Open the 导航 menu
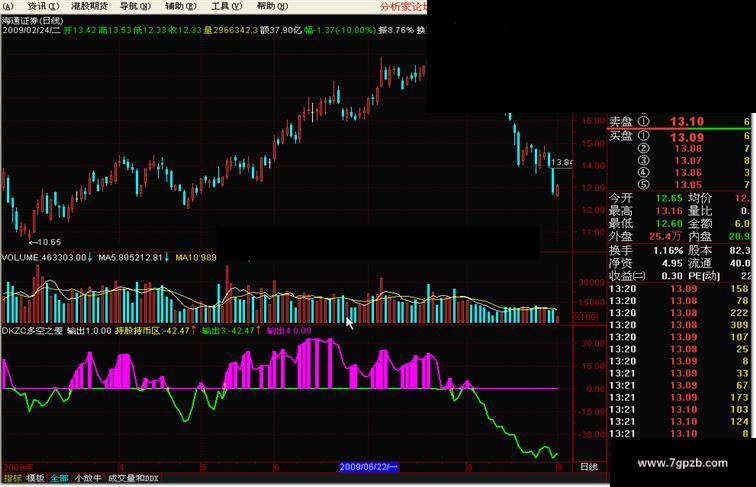Image resolution: width=756 pixels, height=487 pixels. point(135,6)
